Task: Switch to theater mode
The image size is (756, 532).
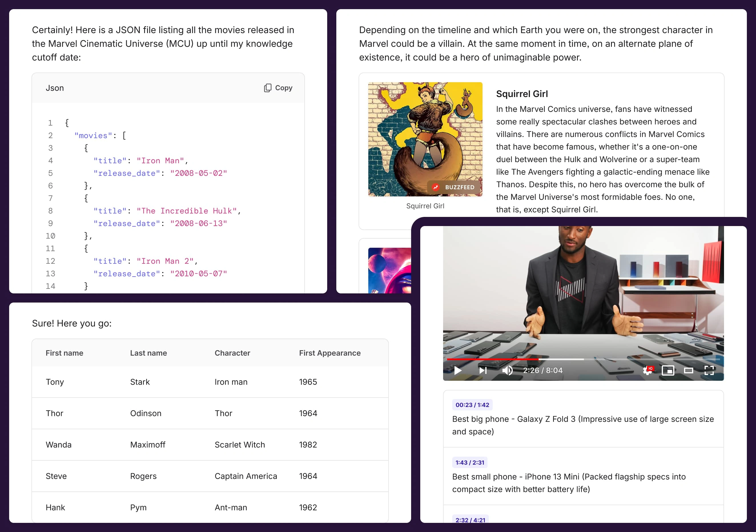Action: click(689, 371)
